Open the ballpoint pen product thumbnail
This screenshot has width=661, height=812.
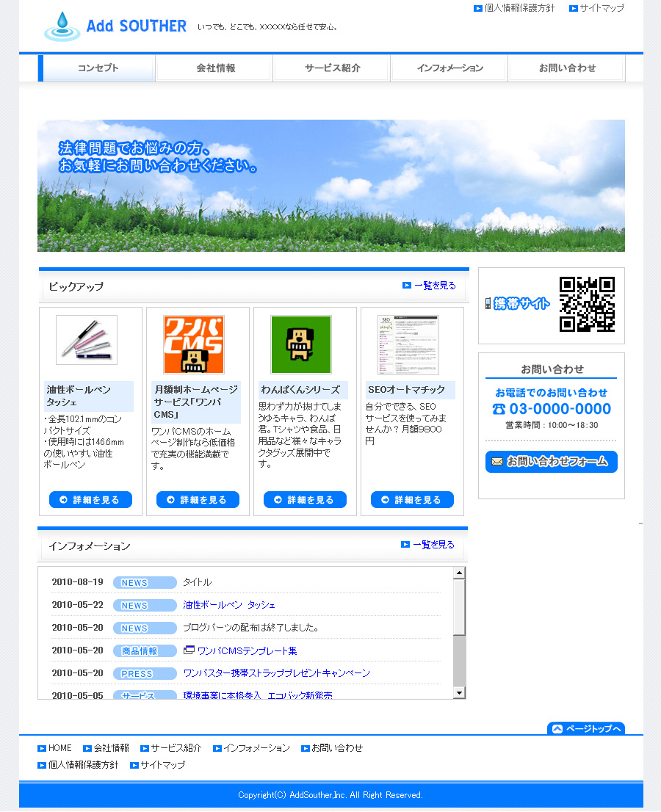coord(87,340)
